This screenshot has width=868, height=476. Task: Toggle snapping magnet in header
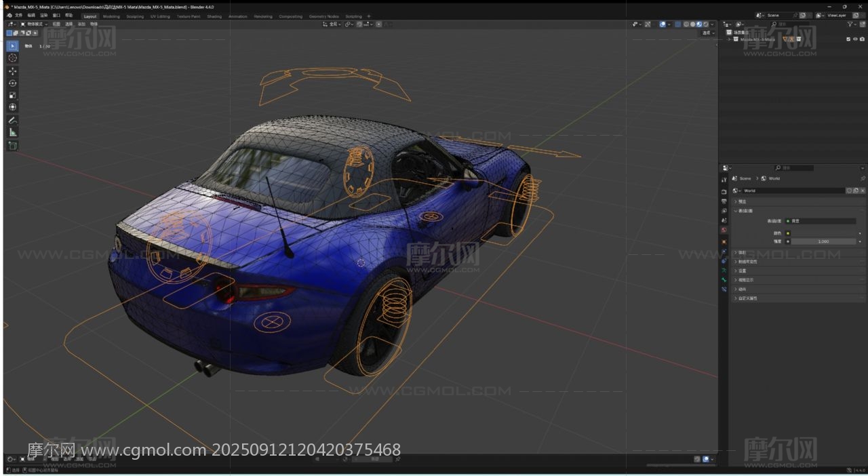[359, 24]
